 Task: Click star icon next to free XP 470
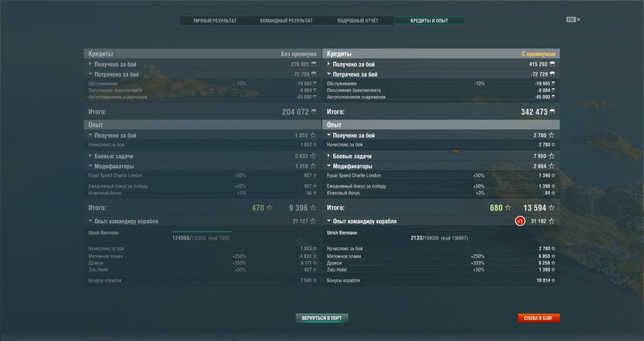pyautogui.click(x=270, y=208)
